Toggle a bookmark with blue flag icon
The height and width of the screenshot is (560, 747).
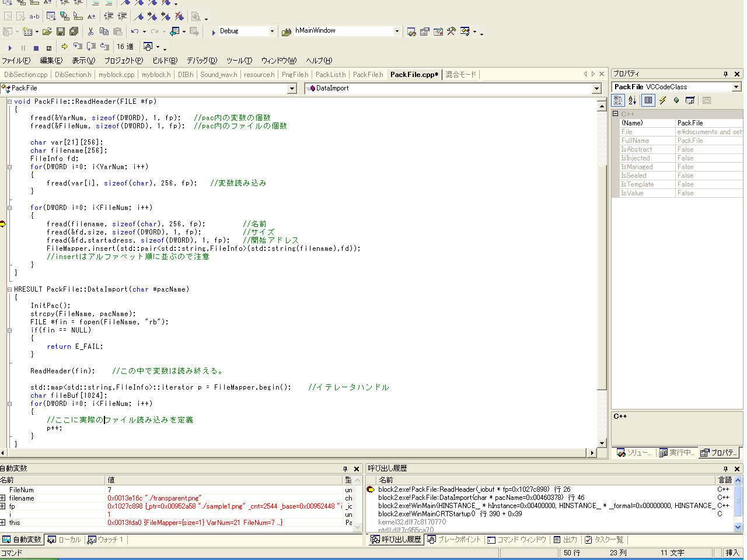tap(139, 16)
